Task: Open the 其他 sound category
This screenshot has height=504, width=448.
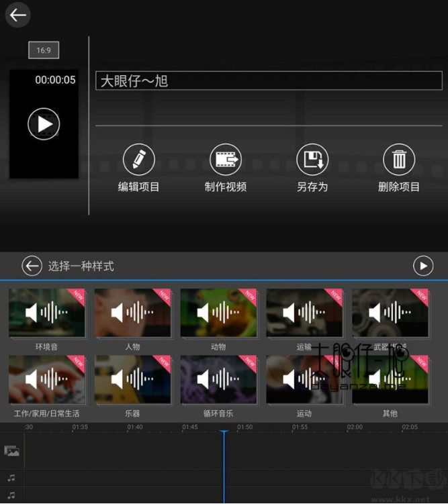Action: (x=390, y=379)
